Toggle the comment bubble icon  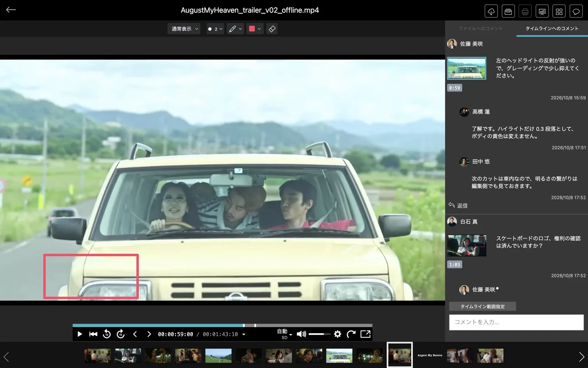click(x=576, y=11)
